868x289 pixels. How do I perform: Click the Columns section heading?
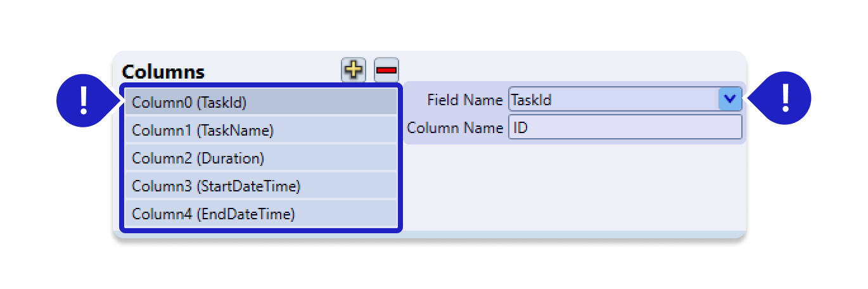click(163, 72)
